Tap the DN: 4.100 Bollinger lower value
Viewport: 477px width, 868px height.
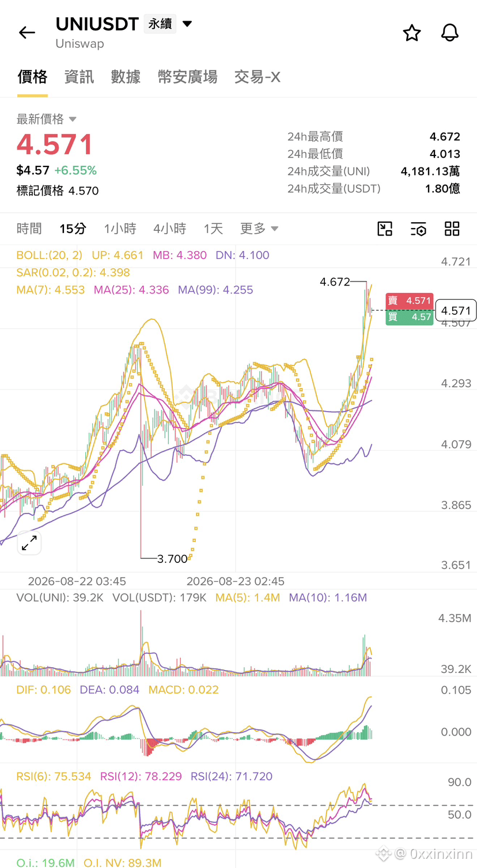click(x=243, y=255)
